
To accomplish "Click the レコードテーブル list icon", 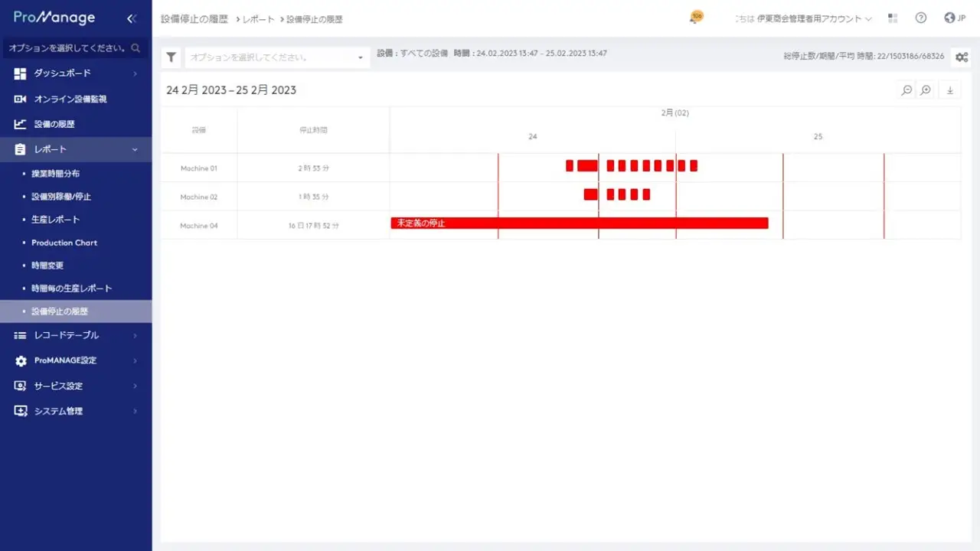I will coord(21,335).
